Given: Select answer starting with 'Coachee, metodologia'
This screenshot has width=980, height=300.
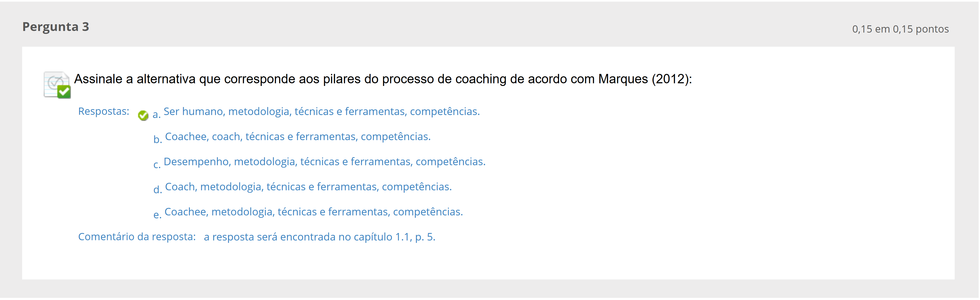Looking at the screenshot, I should click(314, 212).
